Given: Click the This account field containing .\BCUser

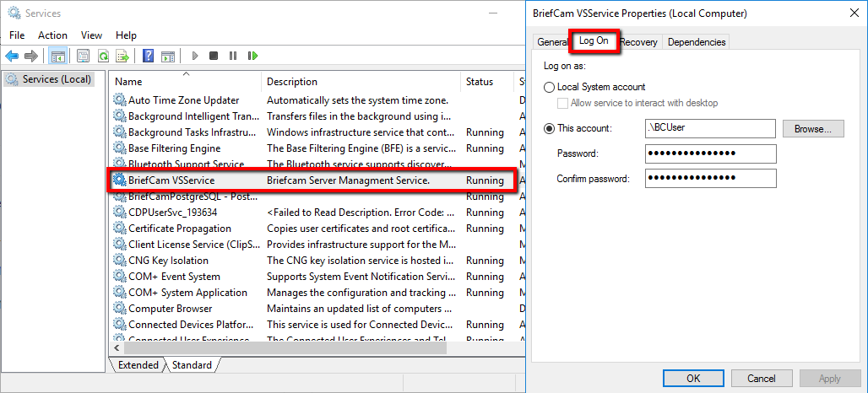Looking at the screenshot, I should tap(710, 128).
